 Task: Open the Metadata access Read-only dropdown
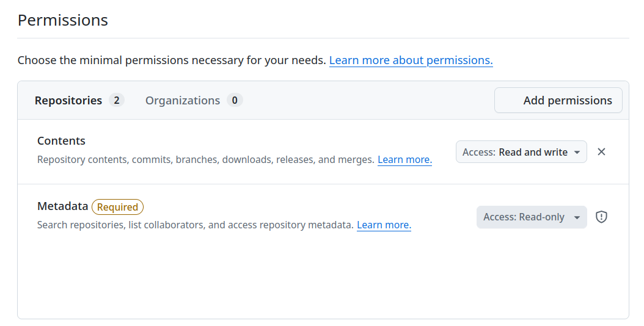(x=532, y=217)
